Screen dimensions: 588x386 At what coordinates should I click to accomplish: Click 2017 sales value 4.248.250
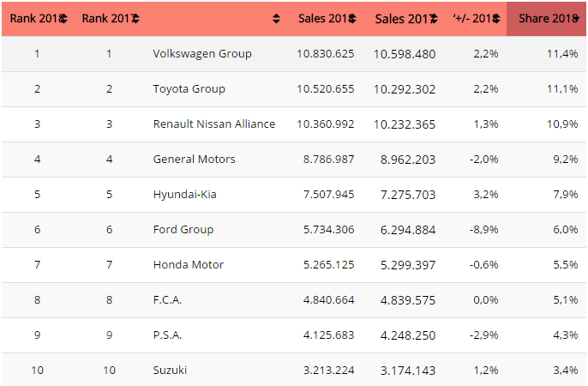(x=408, y=335)
